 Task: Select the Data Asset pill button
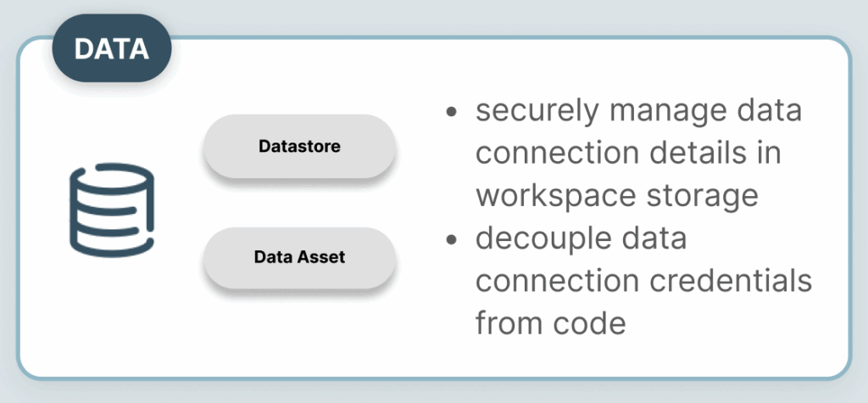click(x=299, y=257)
